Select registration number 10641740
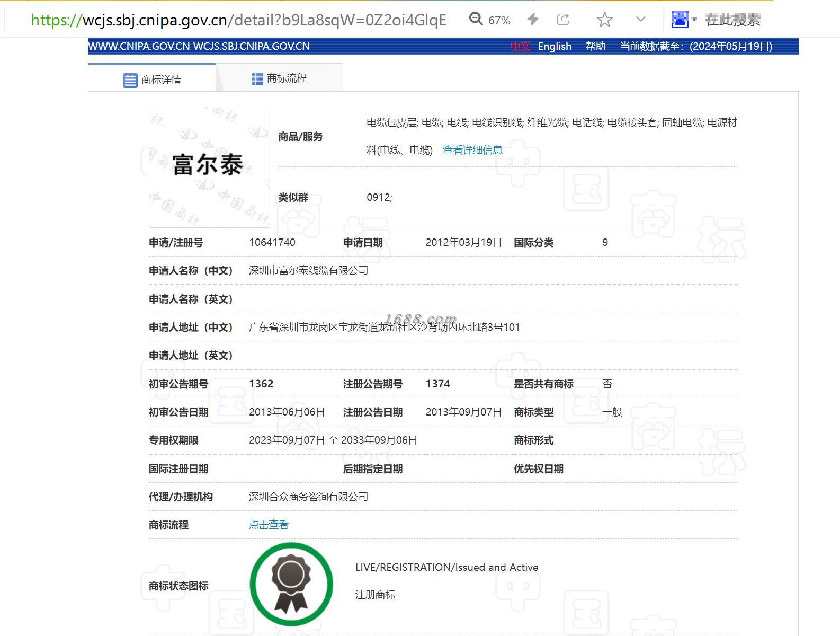Image resolution: width=840 pixels, height=636 pixels. 272,242
